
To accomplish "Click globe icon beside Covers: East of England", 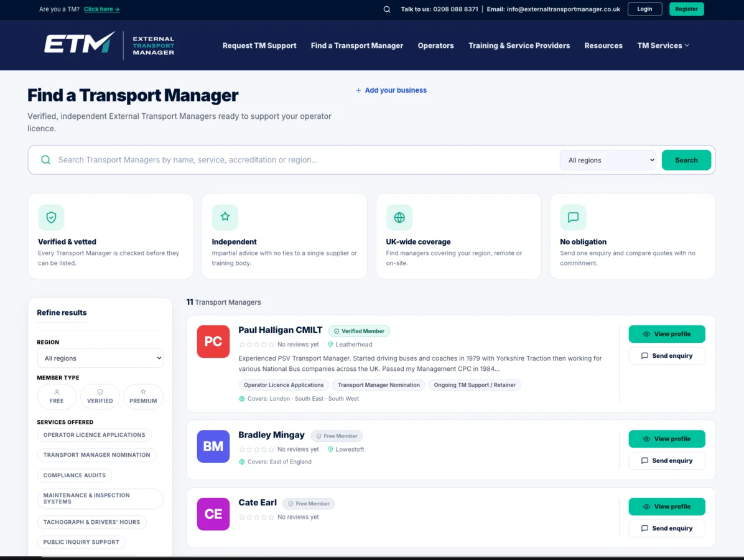I will [242, 462].
